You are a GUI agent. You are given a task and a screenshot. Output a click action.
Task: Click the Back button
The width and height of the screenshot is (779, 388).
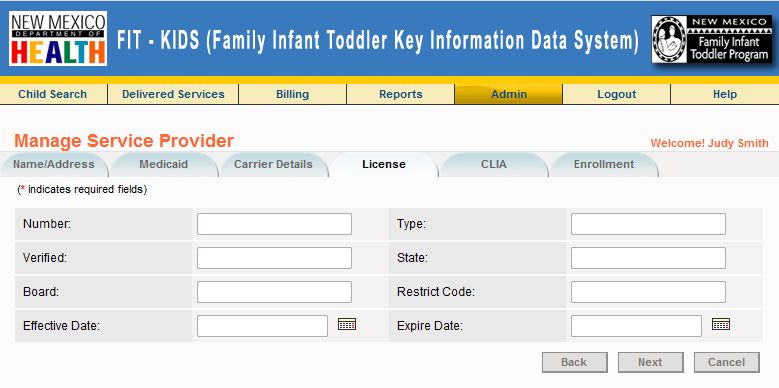pos(574,362)
